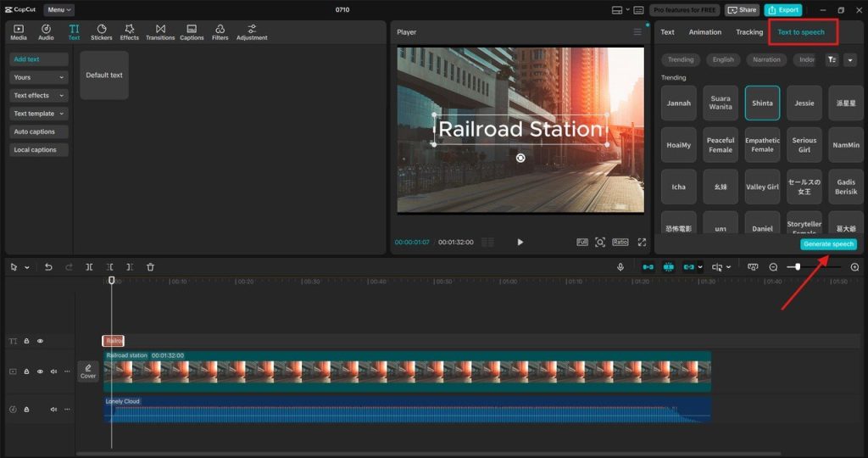This screenshot has width=868, height=458.
Task: Select the Text to speech tab
Action: coord(800,32)
